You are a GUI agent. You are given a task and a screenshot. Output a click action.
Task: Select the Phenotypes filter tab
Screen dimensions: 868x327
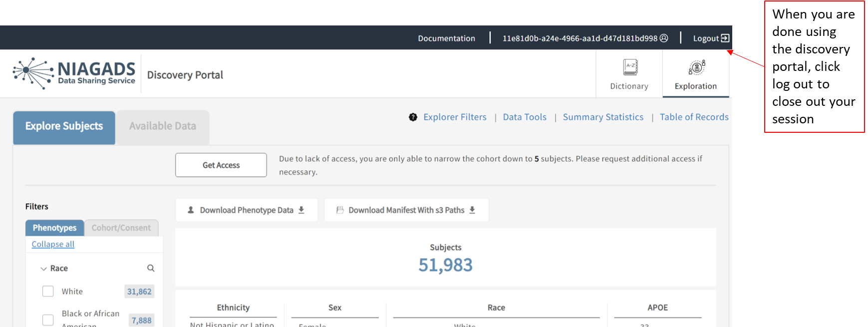(55, 228)
